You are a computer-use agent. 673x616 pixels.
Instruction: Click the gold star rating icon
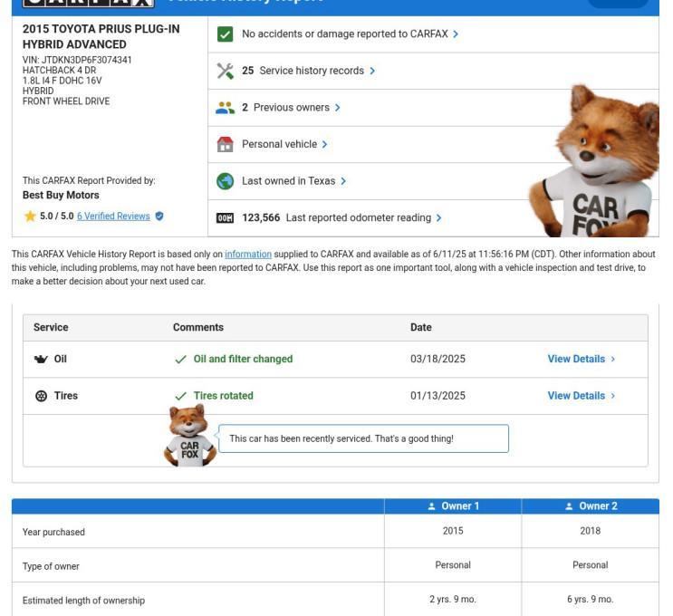(x=30, y=216)
